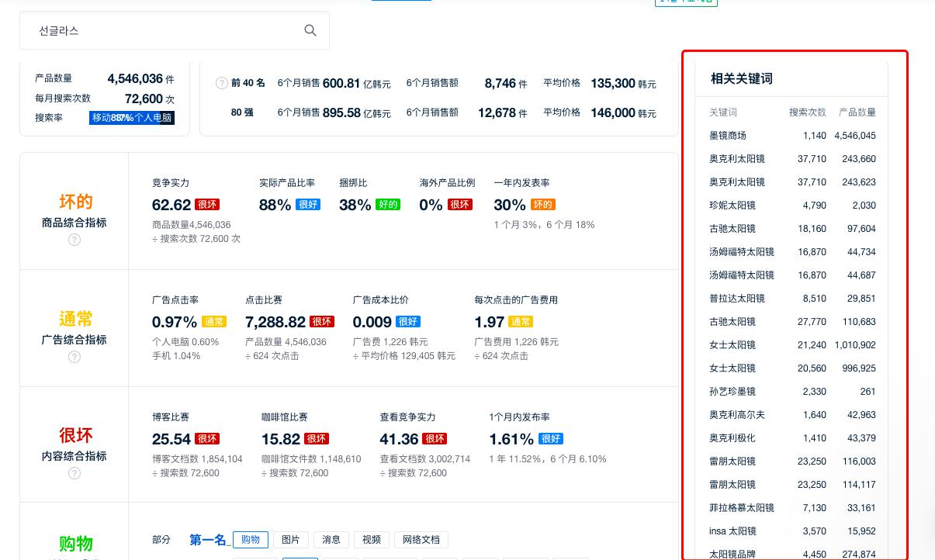This screenshot has height=560, width=935.
Task: Click the 坏的 badge beside 30%
Action: point(542,205)
